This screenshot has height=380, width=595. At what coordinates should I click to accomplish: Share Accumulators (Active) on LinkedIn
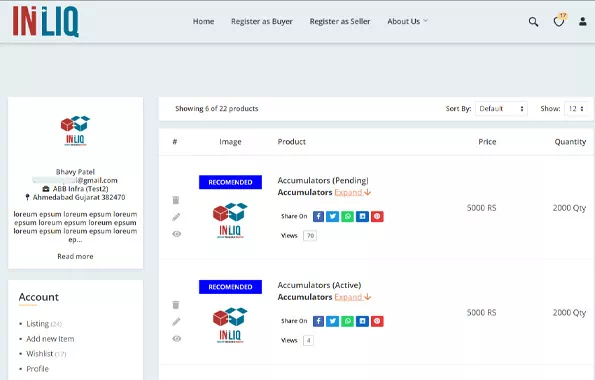click(x=362, y=321)
